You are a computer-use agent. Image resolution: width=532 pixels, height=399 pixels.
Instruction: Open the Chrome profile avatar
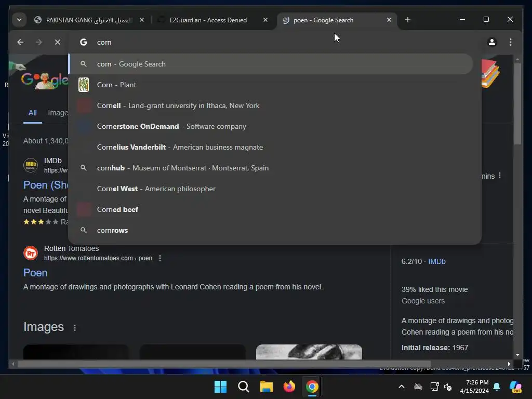pos(491,42)
